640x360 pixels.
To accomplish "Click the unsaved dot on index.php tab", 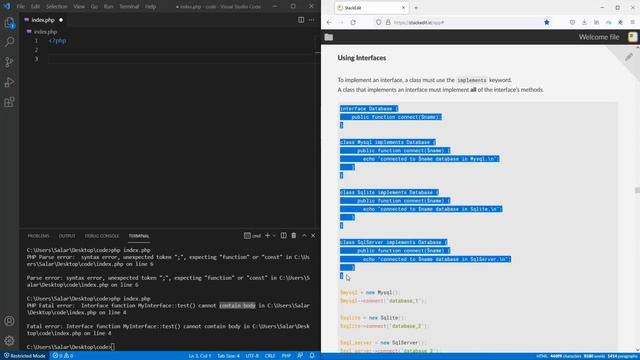I will pyautogui.click(x=61, y=20).
